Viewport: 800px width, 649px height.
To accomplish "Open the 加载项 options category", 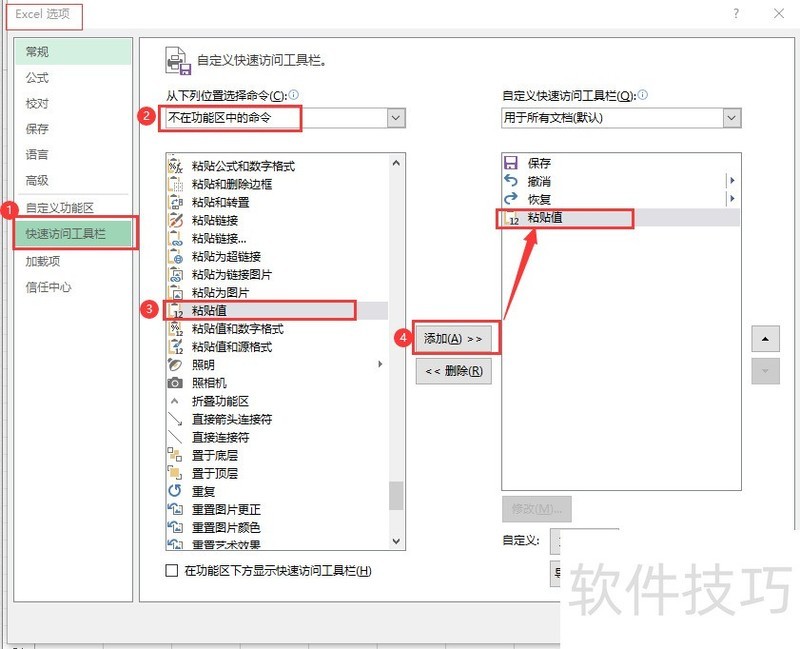I will [x=73, y=261].
